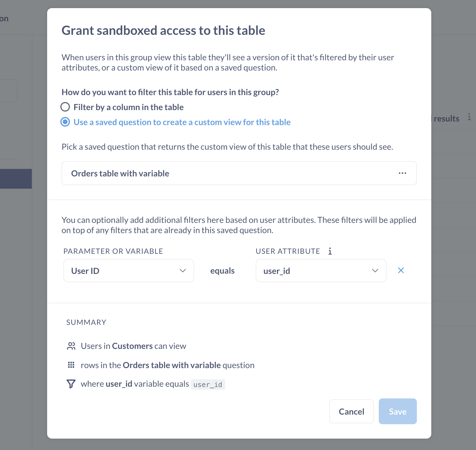Click the user_id code tag in summary
476x450 pixels.
(208, 384)
